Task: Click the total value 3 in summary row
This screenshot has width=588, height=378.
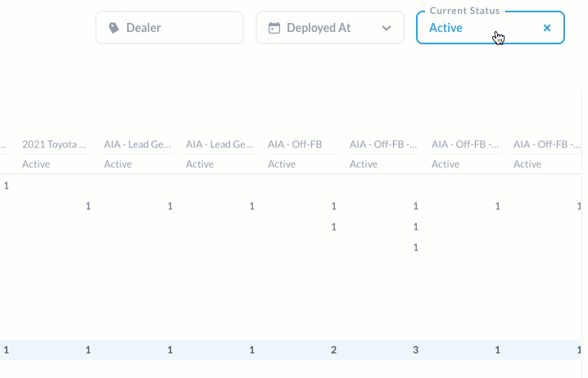Action: coord(415,350)
